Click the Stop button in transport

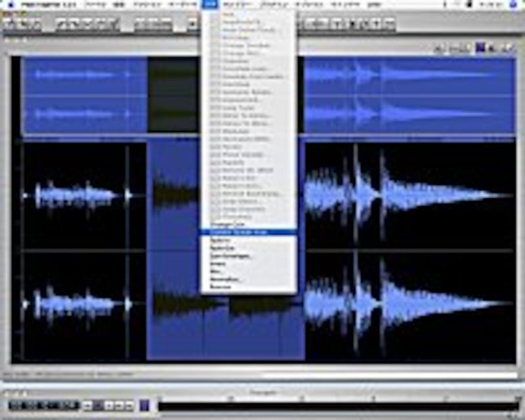98,406
